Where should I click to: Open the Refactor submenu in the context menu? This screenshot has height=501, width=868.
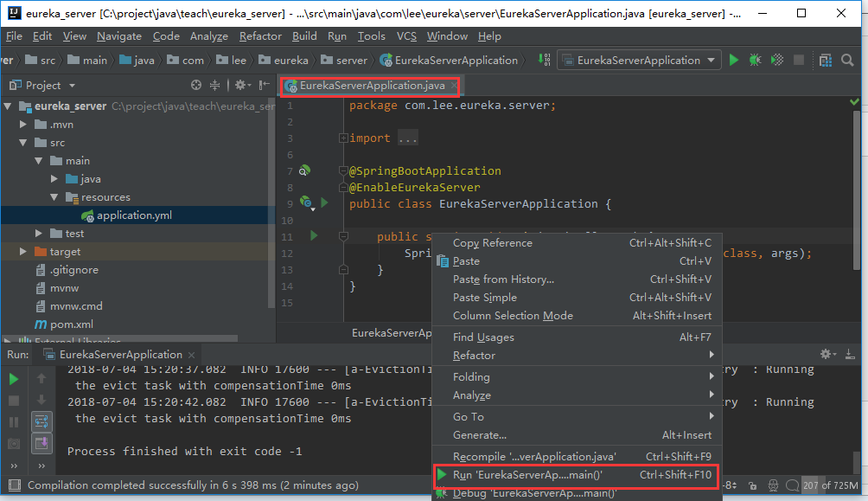click(x=577, y=356)
